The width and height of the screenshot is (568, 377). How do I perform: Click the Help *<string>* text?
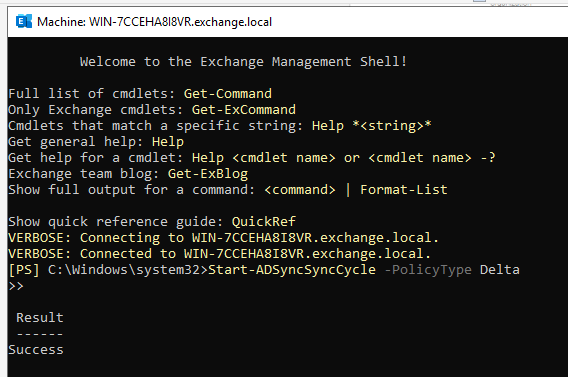pyautogui.click(x=372, y=126)
